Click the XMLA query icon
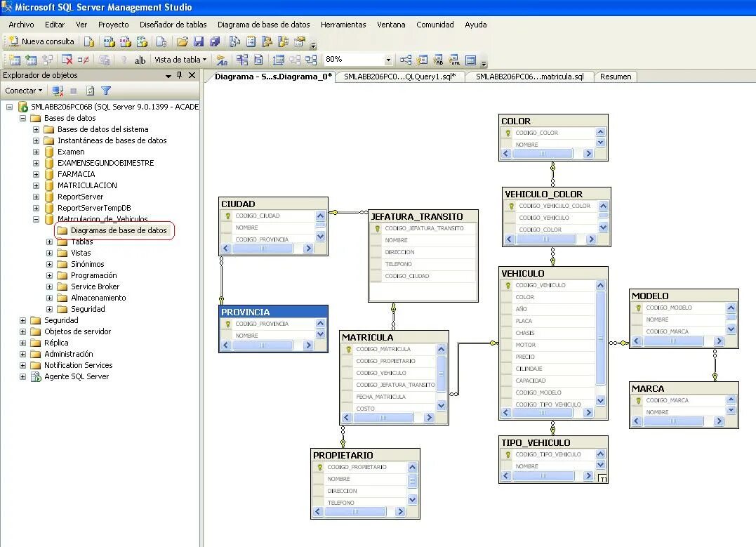Image resolution: width=756 pixels, height=547 pixels. point(142,42)
